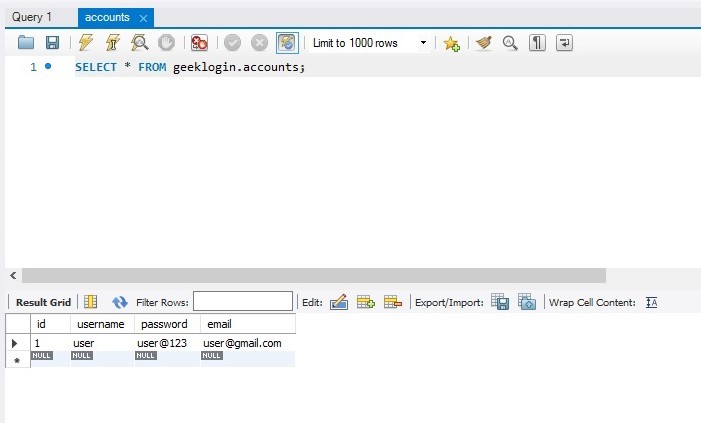The image size is (701, 423).
Task: Sort by the username column header
Action: pyautogui.click(x=100, y=324)
